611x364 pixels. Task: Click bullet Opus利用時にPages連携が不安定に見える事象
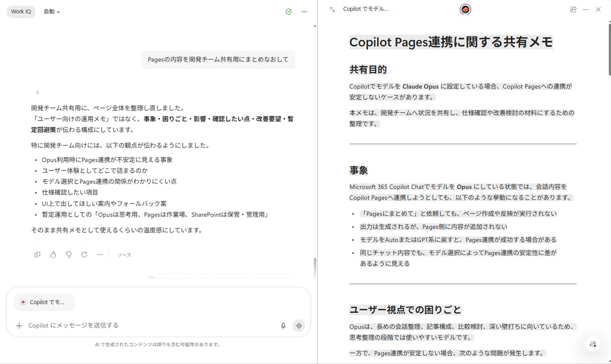tap(107, 160)
